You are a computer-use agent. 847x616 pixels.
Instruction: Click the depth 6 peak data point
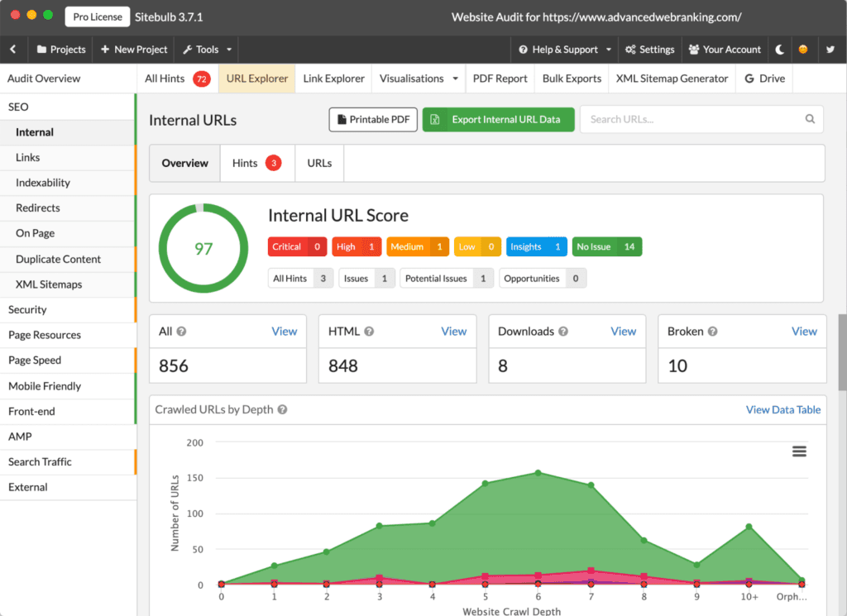click(538, 473)
